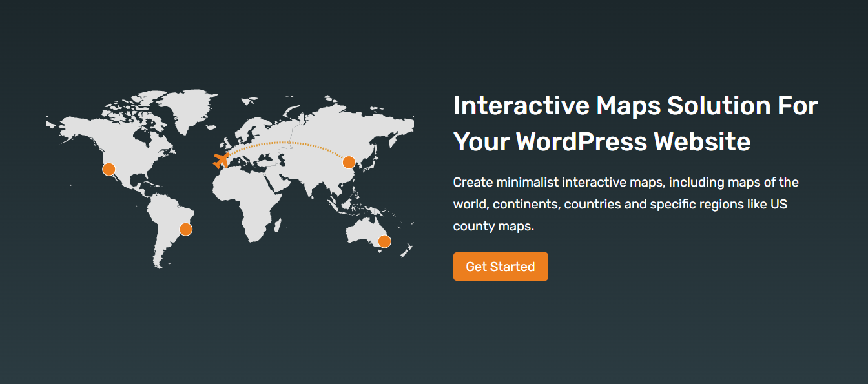Select Canada on the world map
868x384 pixels.
(123, 129)
